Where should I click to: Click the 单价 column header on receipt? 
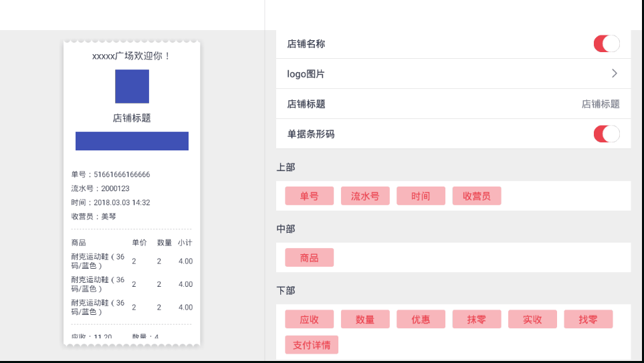click(x=139, y=243)
